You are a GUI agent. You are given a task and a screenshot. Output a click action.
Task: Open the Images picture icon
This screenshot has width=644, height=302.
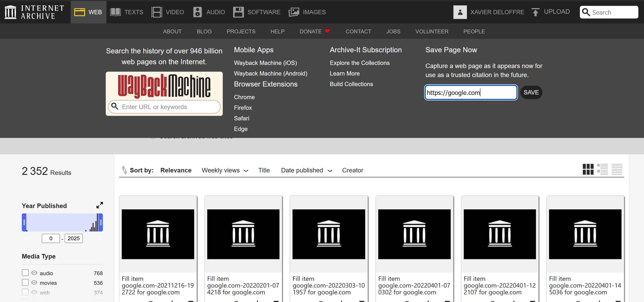(294, 12)
